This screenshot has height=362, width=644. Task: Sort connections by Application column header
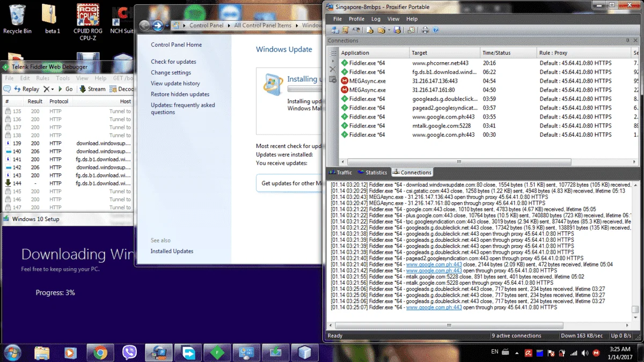[374, 53]
